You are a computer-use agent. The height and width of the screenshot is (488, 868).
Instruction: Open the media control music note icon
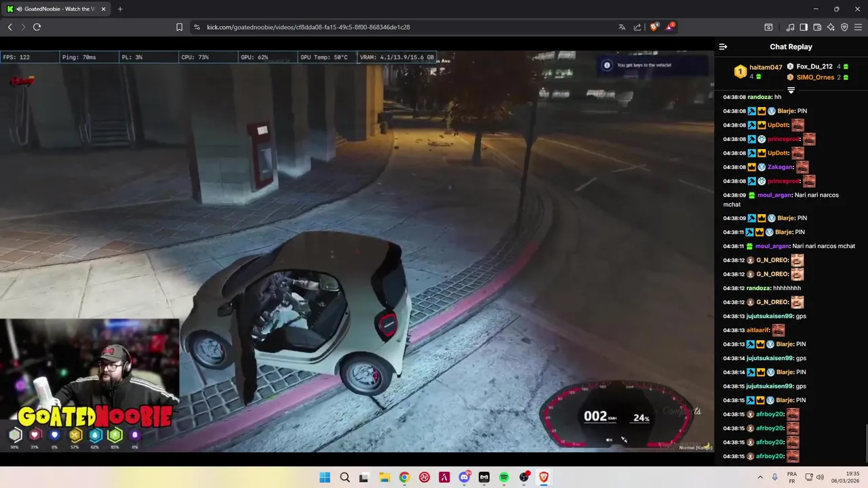(790, 27)
